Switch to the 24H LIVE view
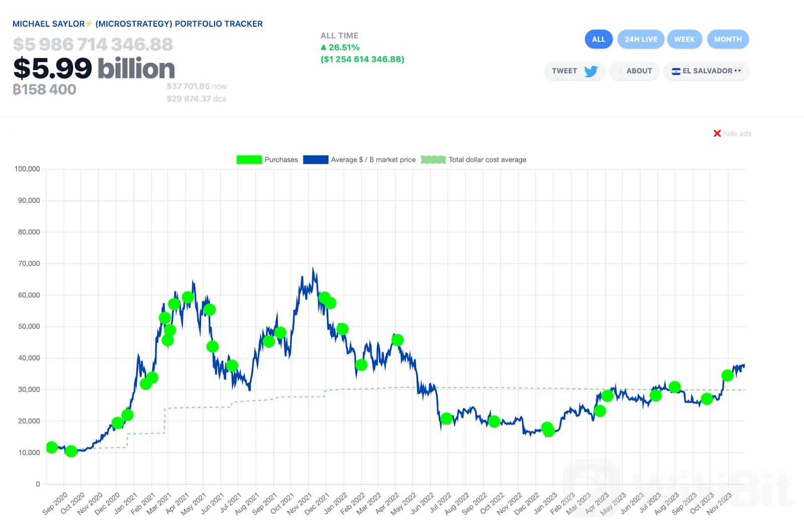The image size is (804, 532). (641, 39)
